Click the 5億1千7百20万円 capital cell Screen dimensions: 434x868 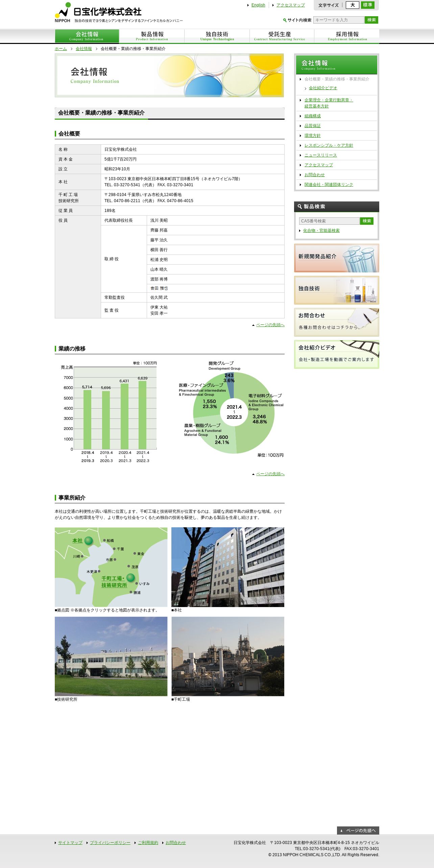[x=192, y=159]
